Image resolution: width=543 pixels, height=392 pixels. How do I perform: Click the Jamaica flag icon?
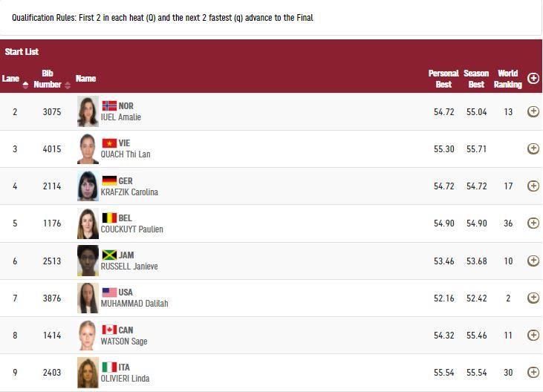coord(109,255)
